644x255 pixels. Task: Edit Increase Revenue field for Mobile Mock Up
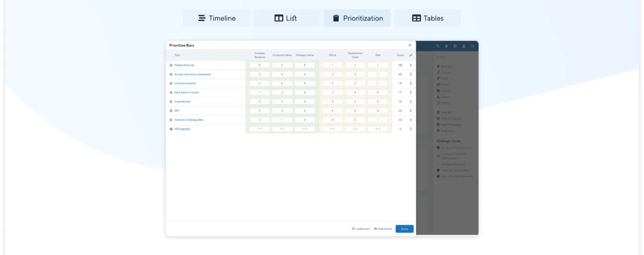tap(259, 65)
